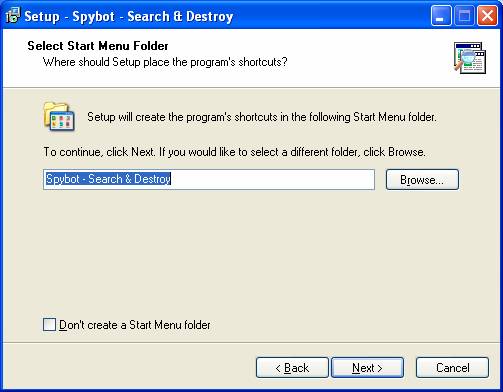This screenshot has height=392, width=503.
Task: Go back with the Back button
Action: click(x=292, y=368)
